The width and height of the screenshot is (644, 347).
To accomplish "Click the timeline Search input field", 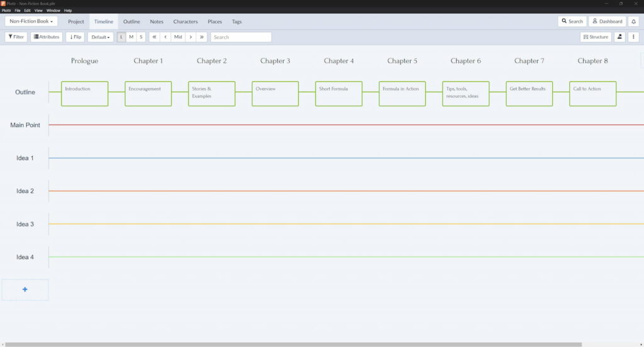I will tap(241, 37).
